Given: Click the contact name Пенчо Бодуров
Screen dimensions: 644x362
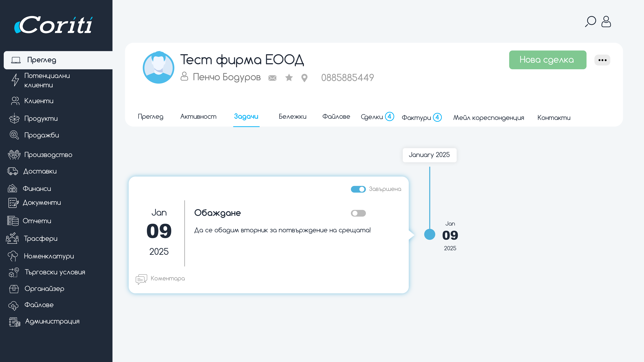Looking at the screenshot, I should pos(227,77).
